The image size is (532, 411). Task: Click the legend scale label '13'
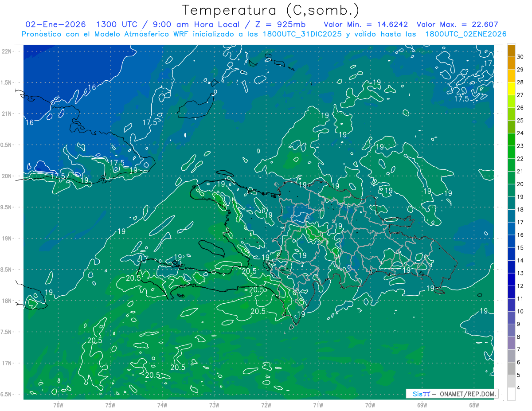pos(520,273)
